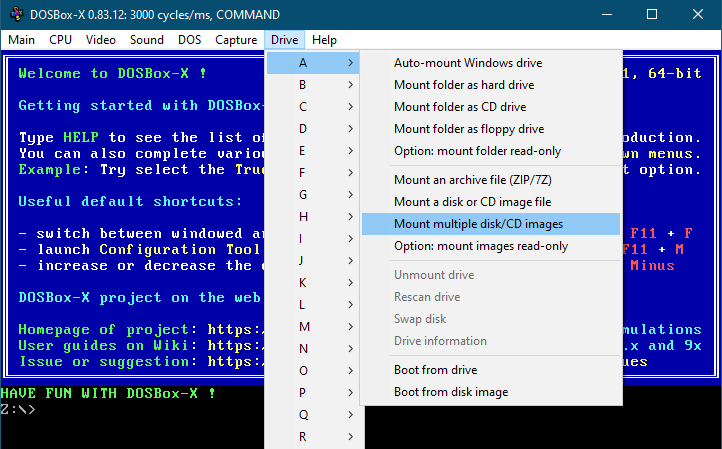Click the greyed-out Rescan drive entry
The height and width of the screenshot is (449, 722).
(x=491, y=297)
